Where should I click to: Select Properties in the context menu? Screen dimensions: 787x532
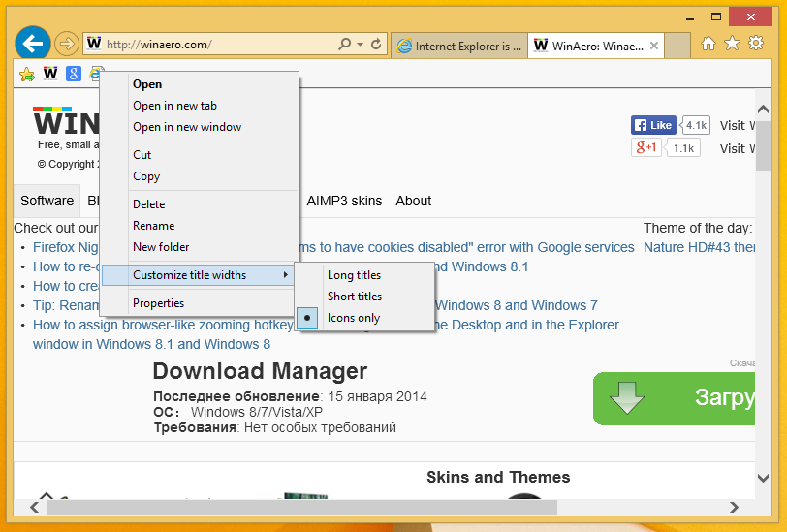(158, 303)
